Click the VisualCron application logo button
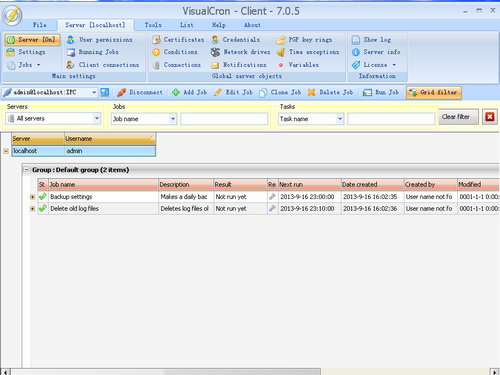 click(x=12, y=16)
